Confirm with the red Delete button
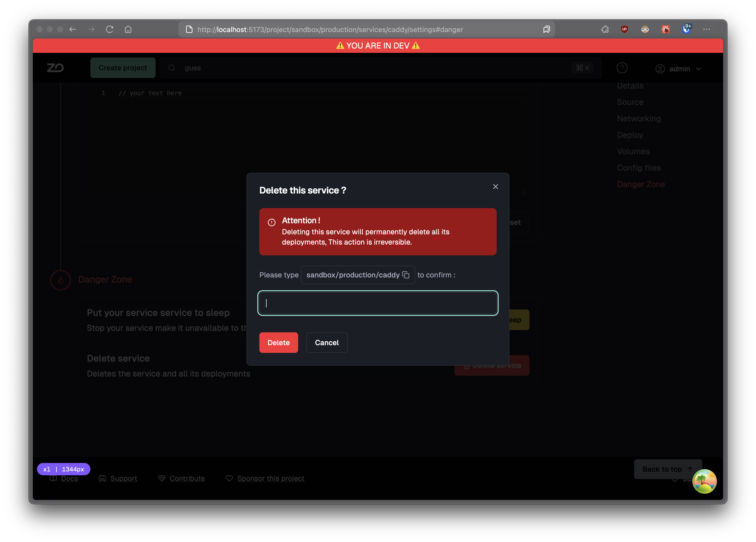This screenshot has height=542, width=756. pos(278,342)
